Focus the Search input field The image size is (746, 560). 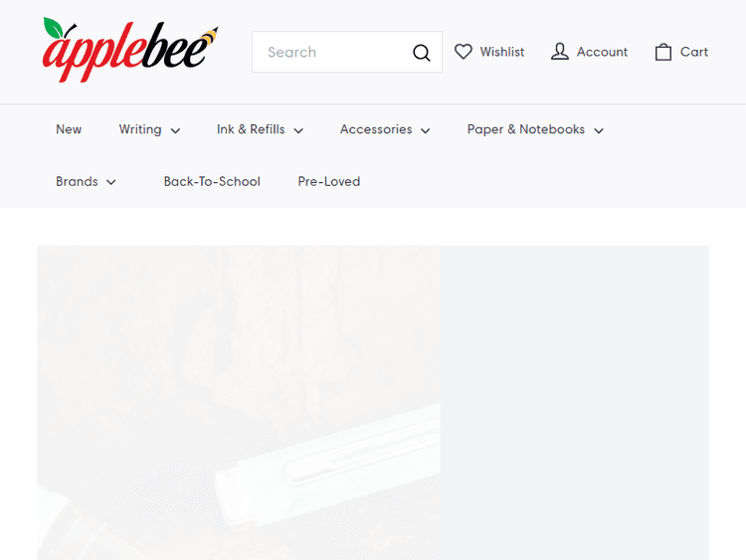(333, 52)
